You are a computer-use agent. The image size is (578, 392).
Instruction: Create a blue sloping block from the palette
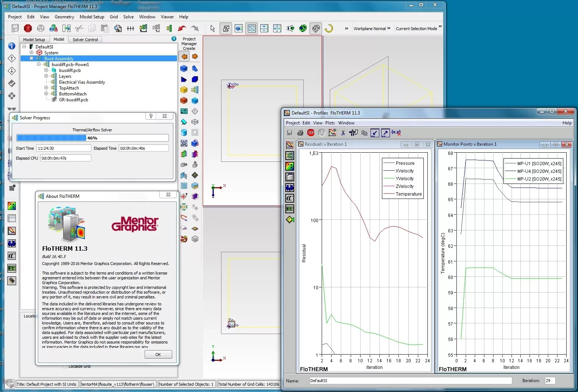(195, 68)
